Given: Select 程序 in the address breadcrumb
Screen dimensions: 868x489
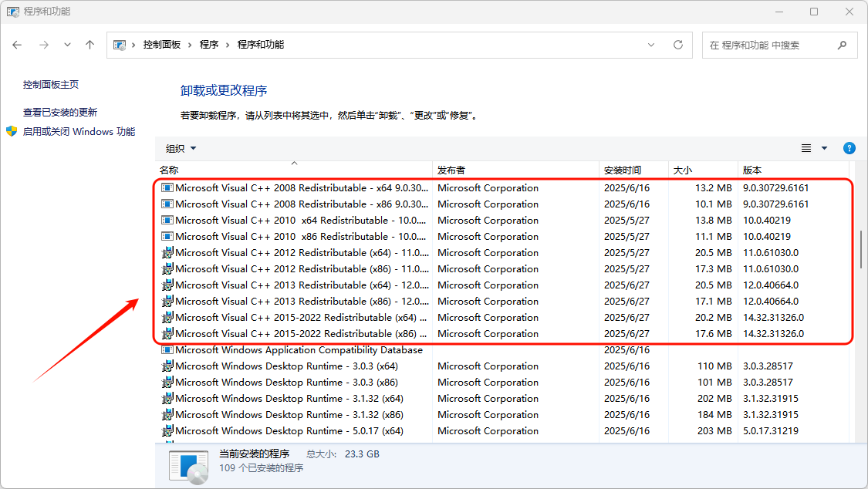Looking at the screenshot, I should coord(208,45).
